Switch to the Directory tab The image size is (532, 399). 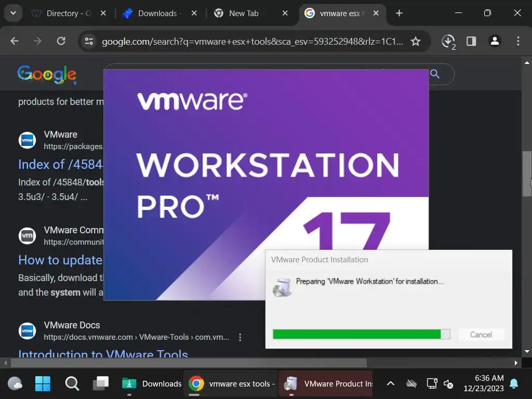point(69,13)
